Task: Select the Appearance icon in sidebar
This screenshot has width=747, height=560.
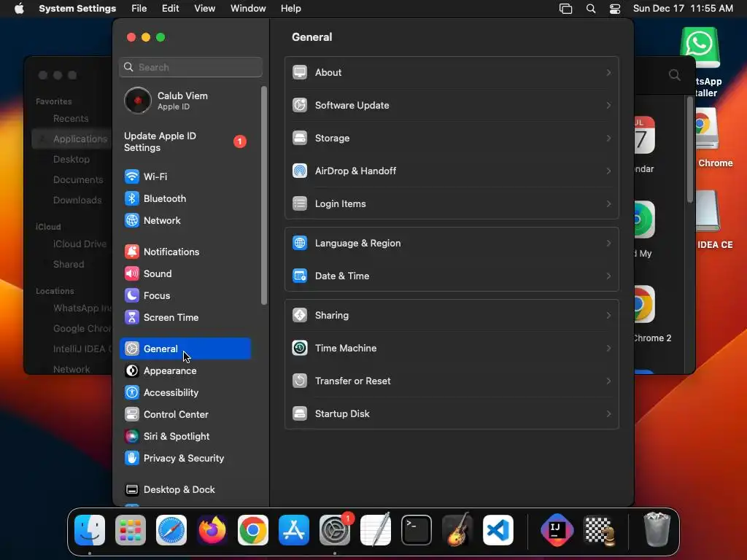Action: coord(132,370)
